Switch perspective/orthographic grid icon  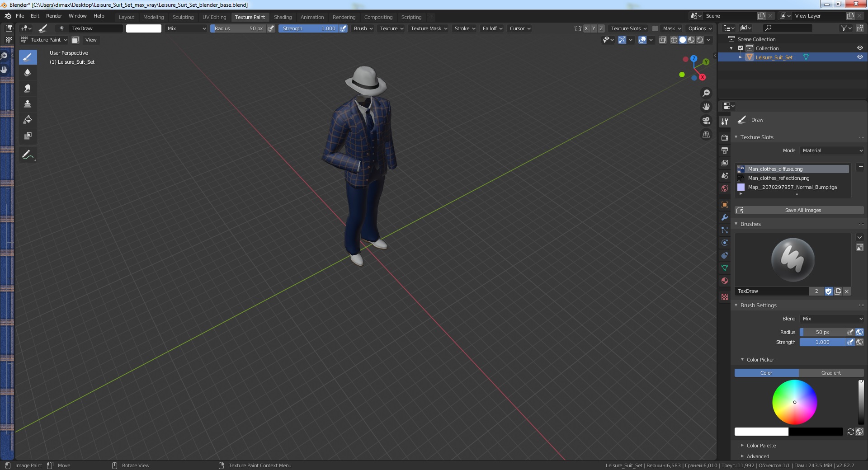pos(706,135)
